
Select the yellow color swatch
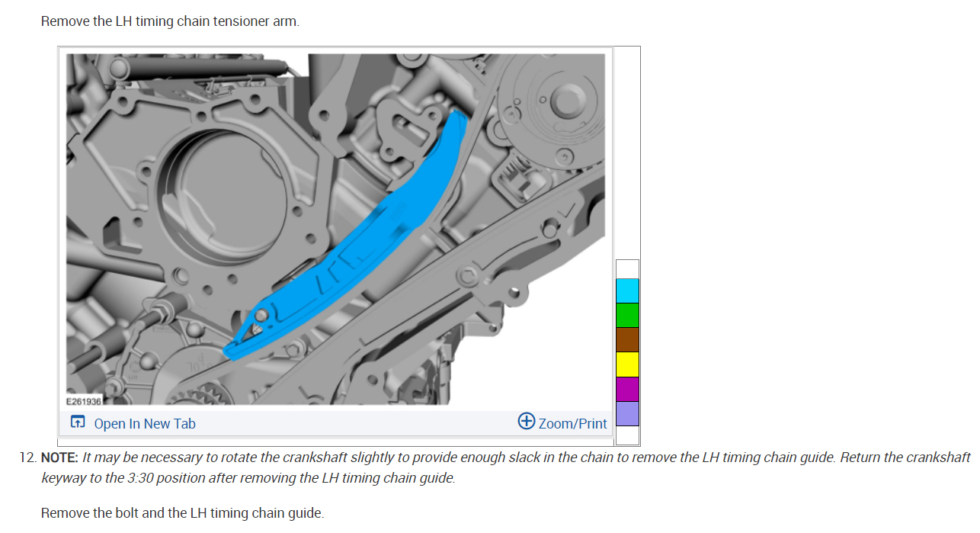627,364
